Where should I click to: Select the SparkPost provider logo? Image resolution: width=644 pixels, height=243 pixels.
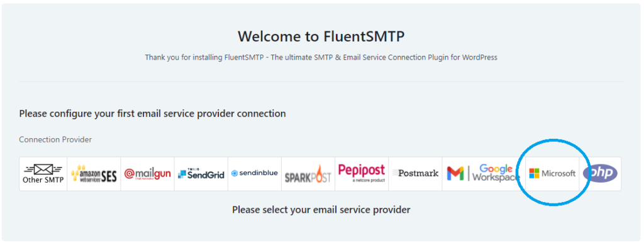pos(308,174)
